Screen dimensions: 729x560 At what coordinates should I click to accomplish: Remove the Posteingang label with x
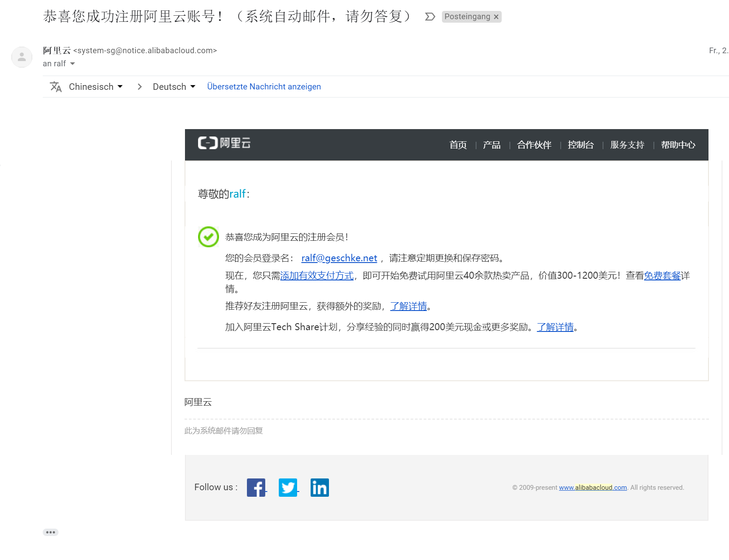[x=496, y=17]
